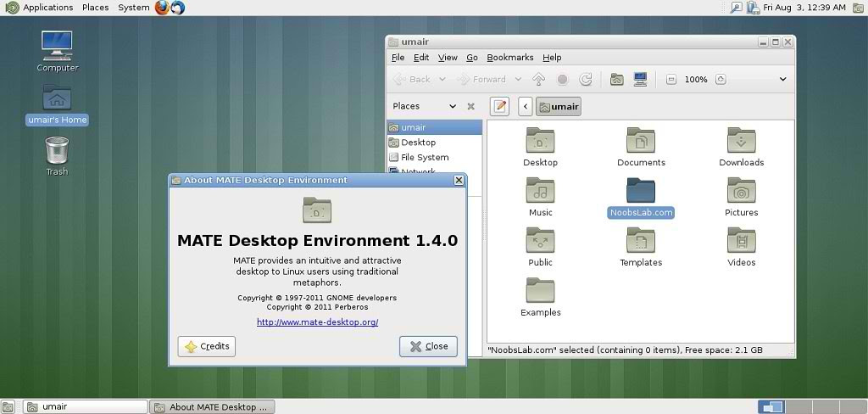
Task: Click the 100% zoom level
Action: 696,79
